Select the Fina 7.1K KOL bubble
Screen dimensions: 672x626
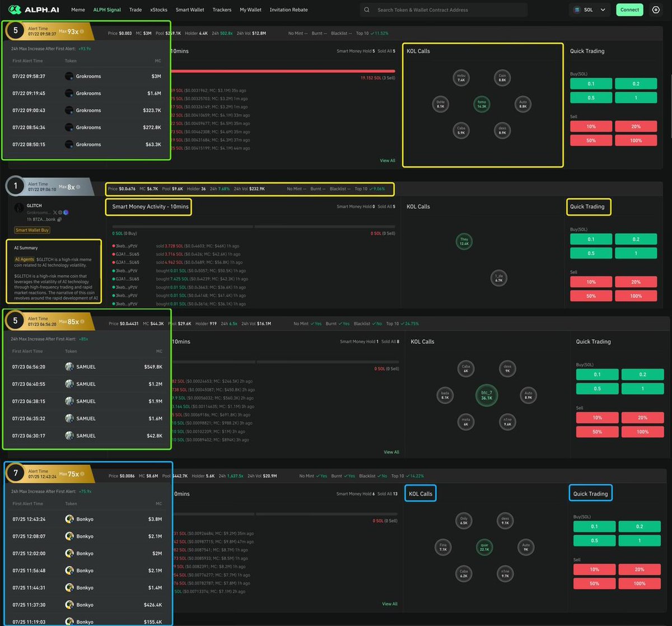coord(443,547)
